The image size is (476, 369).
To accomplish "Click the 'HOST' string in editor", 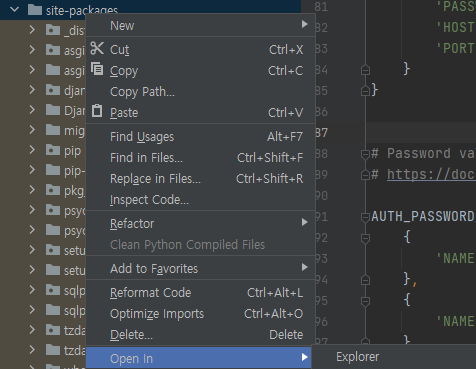I will (x=456, y=27).
